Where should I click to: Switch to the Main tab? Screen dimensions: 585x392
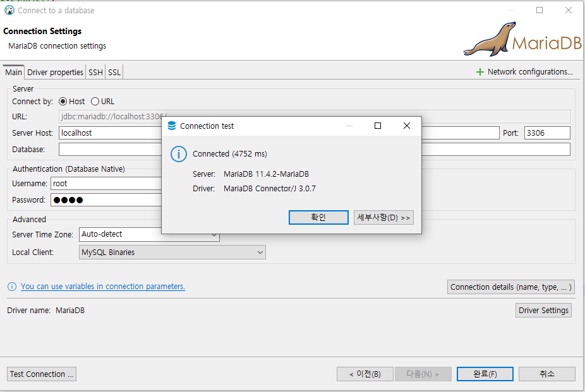(x=13, y=73)
